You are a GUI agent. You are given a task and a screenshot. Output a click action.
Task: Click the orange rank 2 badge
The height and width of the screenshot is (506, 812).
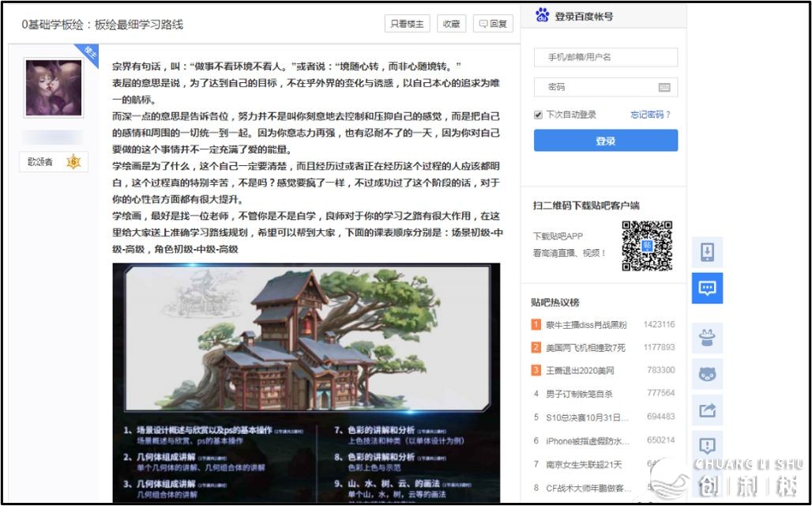[x=536, y=347]
